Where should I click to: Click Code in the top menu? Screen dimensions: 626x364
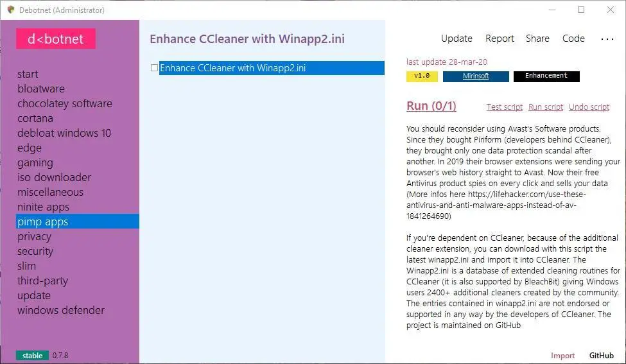point(573,39)
